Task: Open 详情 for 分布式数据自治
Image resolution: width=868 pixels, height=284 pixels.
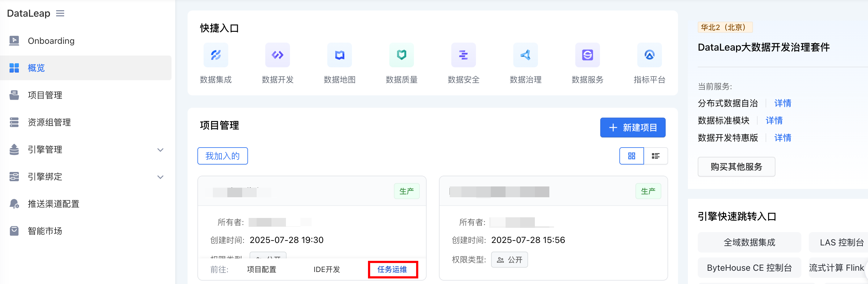Action: click(x=783, y=103)
